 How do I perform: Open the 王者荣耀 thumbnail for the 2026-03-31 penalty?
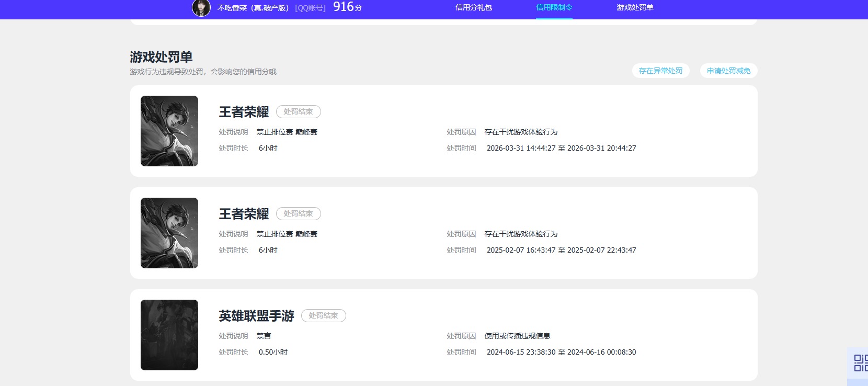(169, 131)
